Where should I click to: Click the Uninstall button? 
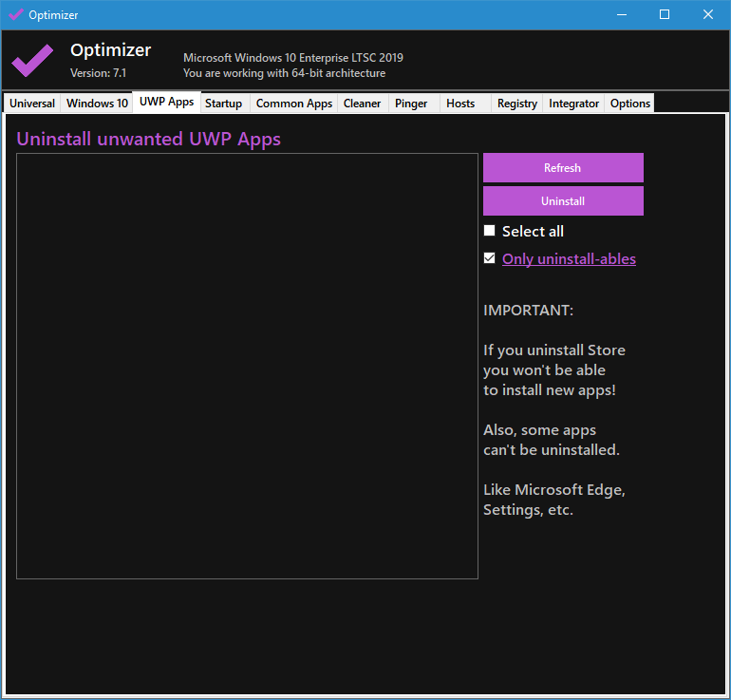[563, 201]
